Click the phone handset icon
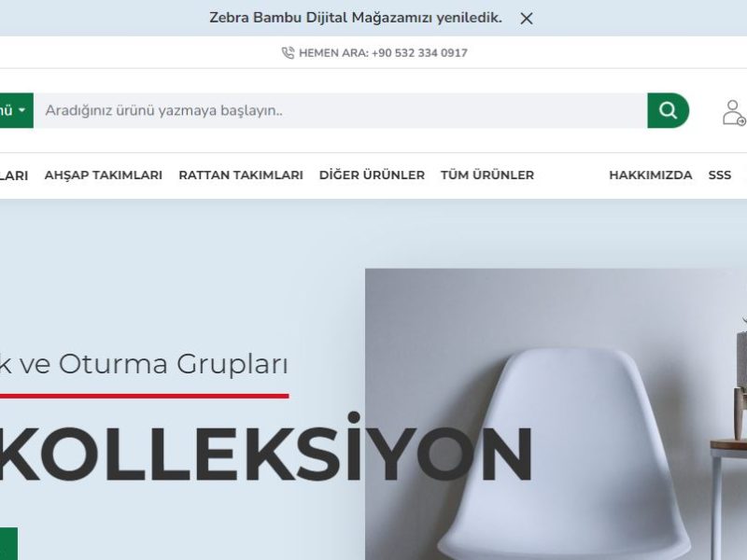This screenshot has height=560, width=747. tap(288, 53)
